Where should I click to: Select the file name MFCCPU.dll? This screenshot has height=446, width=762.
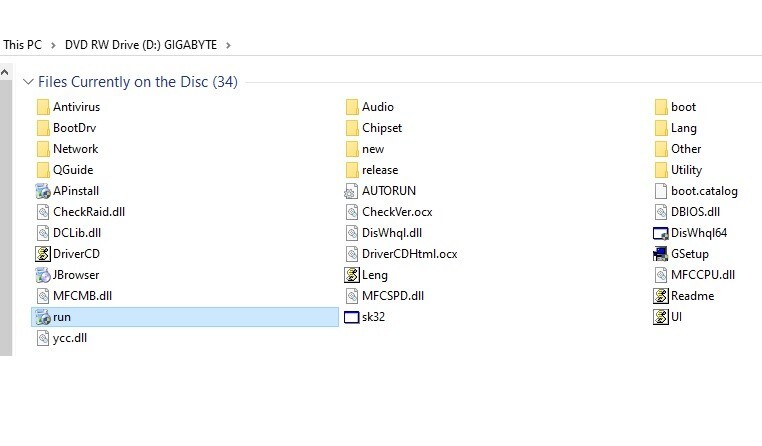tap(703, 275)
